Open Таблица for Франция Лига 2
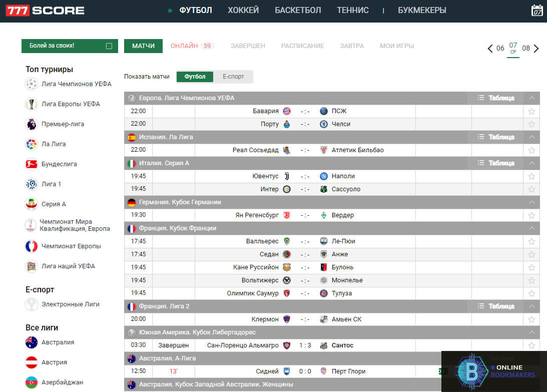Viewport: 547px width, 392px height. point(496,306)
